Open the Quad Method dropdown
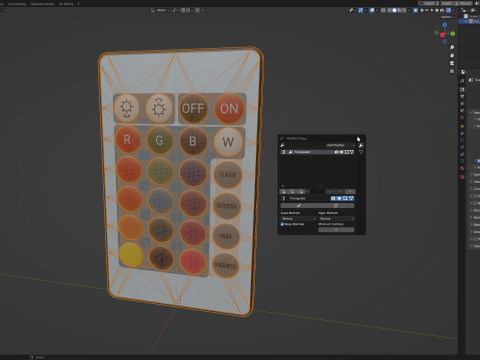The width and height of the screenshot is (480, 360). pos(298,218)
